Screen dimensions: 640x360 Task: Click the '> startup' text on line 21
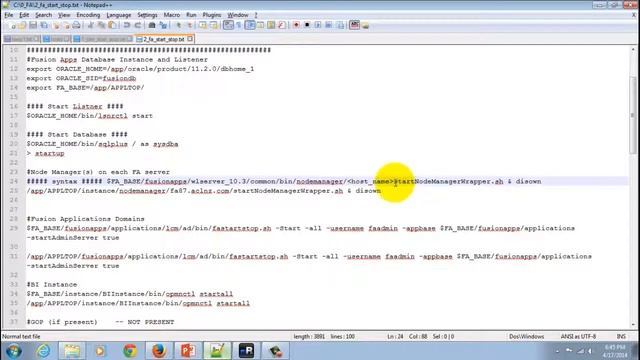point(45,153)
